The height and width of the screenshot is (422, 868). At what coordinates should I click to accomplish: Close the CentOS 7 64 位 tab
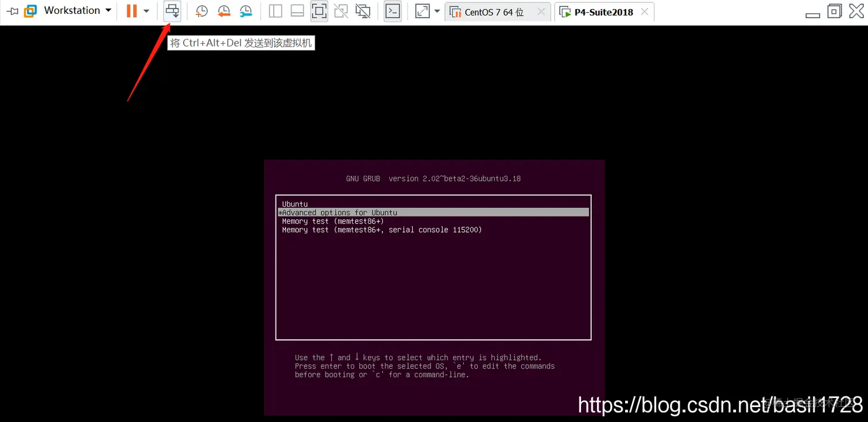tap(541, 11)
